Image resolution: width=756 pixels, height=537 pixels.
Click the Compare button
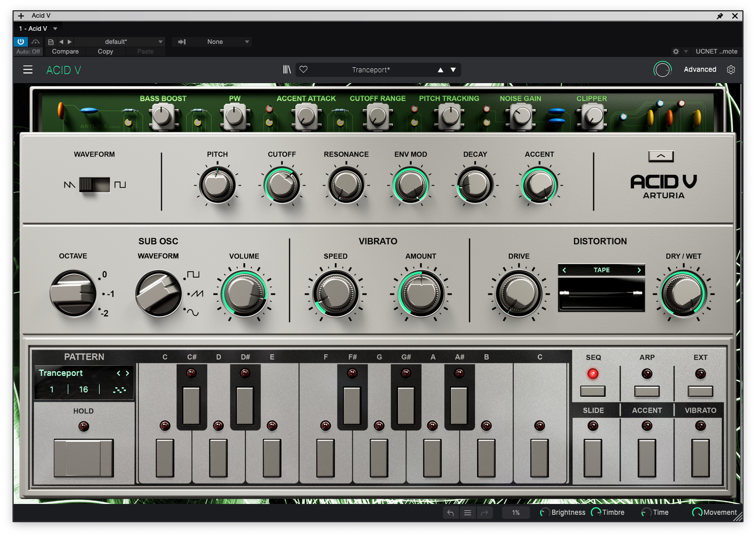65,51
